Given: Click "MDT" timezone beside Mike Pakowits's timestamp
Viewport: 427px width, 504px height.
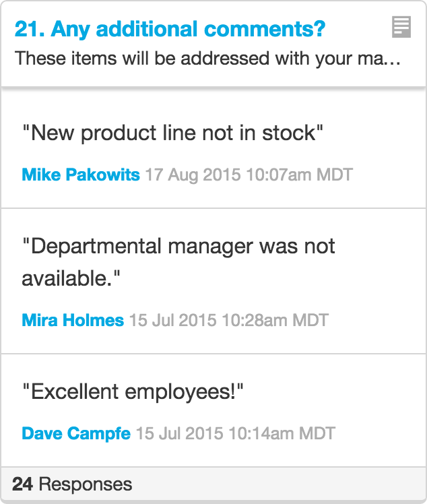Looking at the screenshot, I should (335, 175).
